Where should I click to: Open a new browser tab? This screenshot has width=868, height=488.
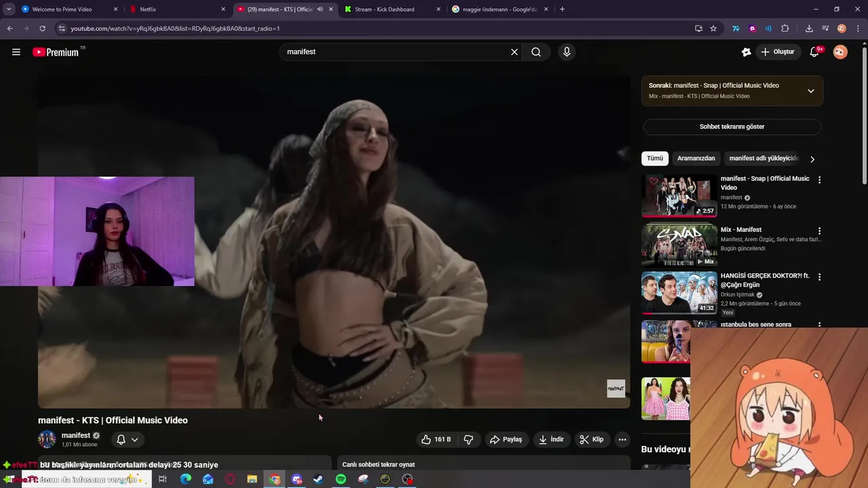coord(562,9)
